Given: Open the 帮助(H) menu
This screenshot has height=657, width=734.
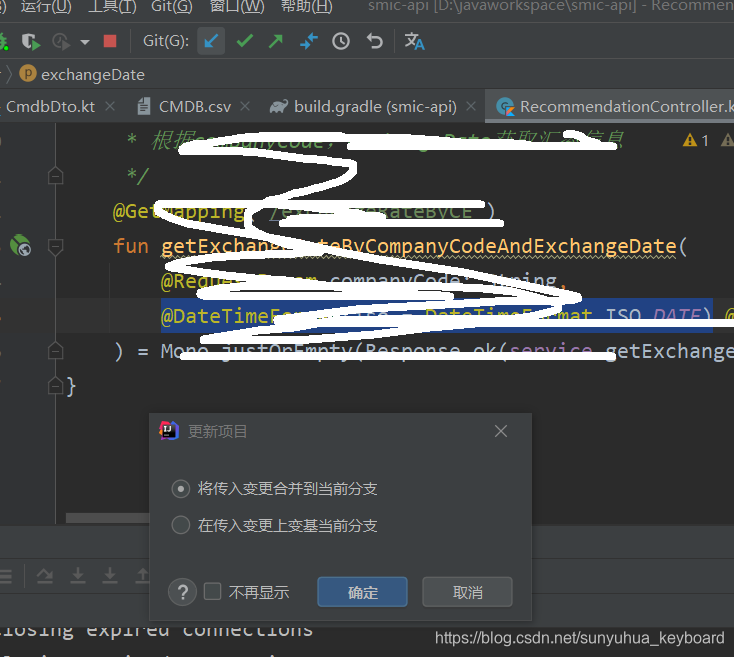Looking at the screenshot, I should coord(307,7).
